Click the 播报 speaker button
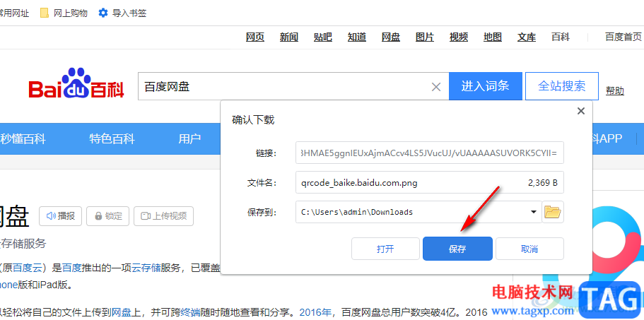The image size is (644, 320). click(x=60, y=215)
